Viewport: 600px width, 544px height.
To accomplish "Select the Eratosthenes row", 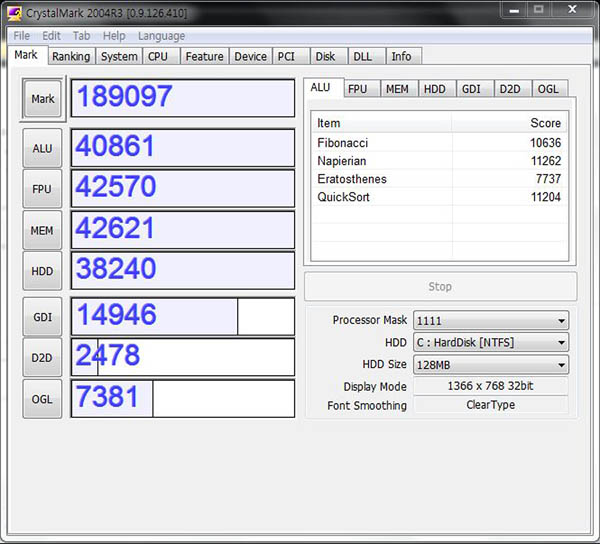I will coord(439,179).
